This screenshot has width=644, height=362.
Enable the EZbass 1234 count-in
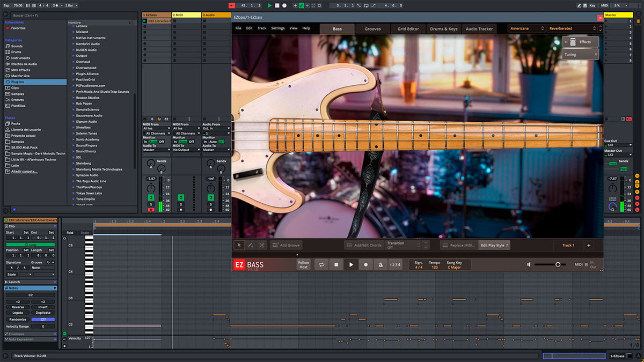(x=395, y=264)
